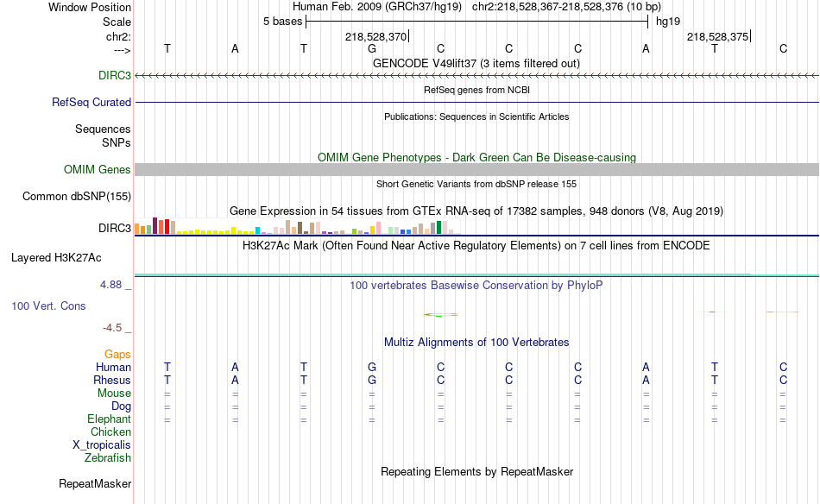Select the Sequences label under Publications
This screenshot has width=820, height=504.
click(103, 129)
